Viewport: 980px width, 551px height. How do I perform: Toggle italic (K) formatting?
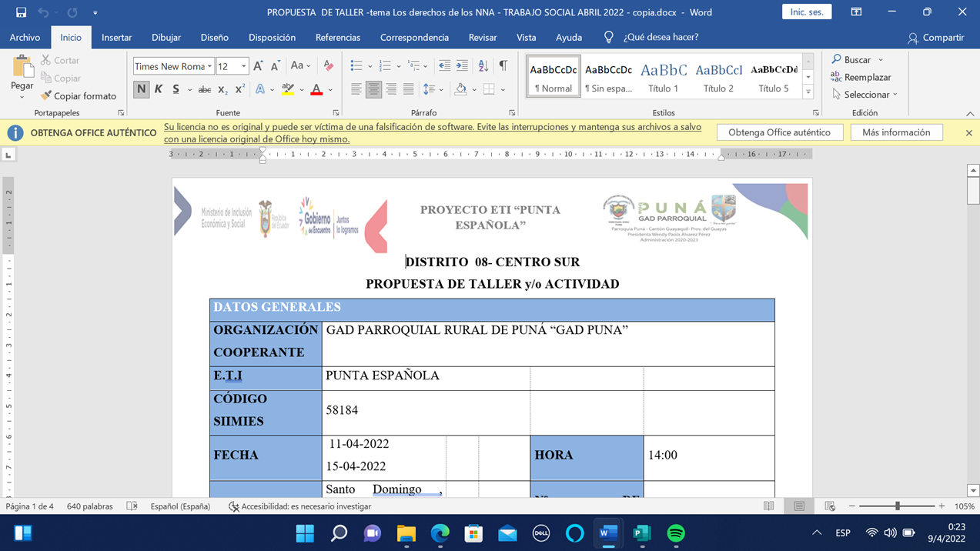(x=159, y=90)
